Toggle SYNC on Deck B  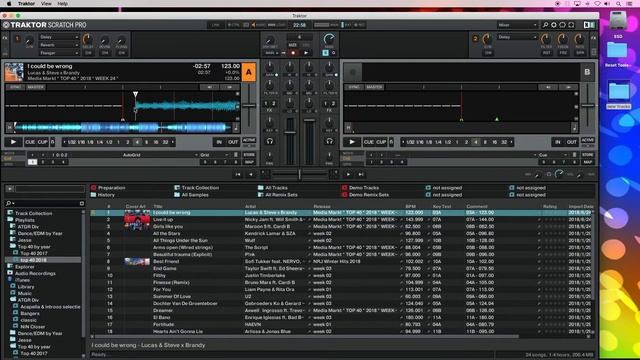click(354, 87)
